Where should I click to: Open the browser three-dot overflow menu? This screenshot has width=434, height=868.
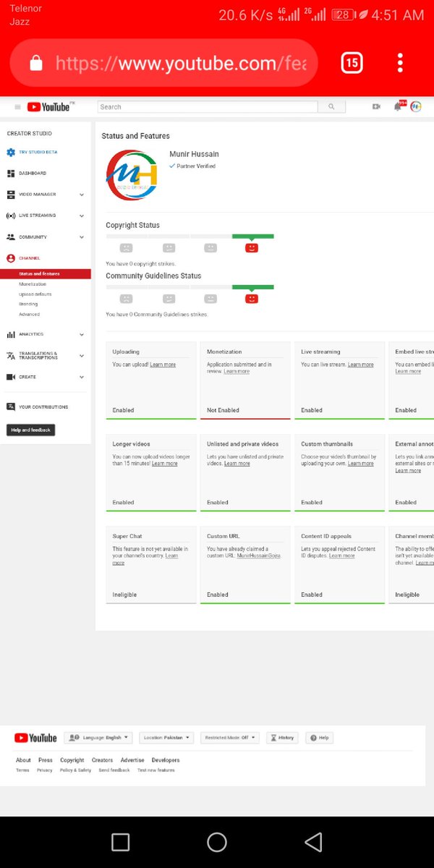pos(400,63)
